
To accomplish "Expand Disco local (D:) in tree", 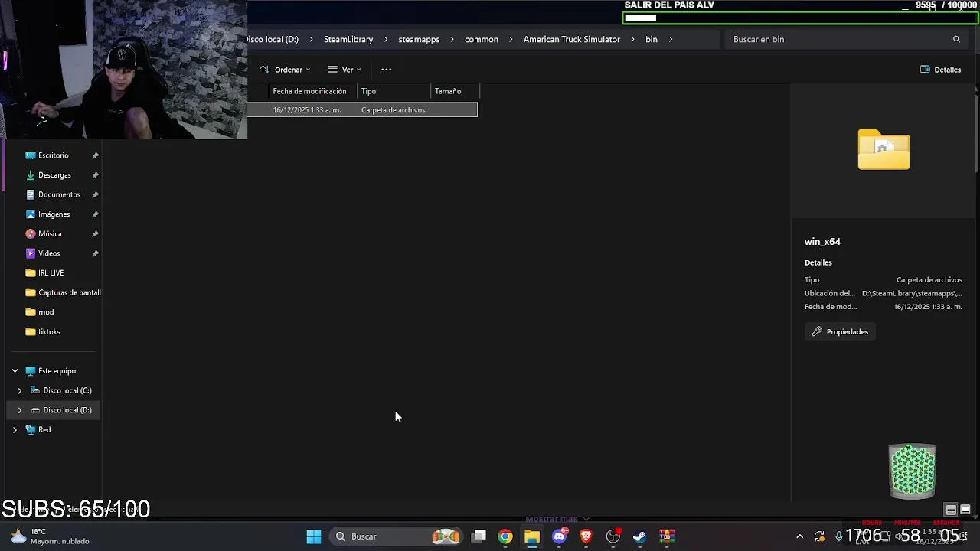I will pyautogui.click(x=20, y=410).
